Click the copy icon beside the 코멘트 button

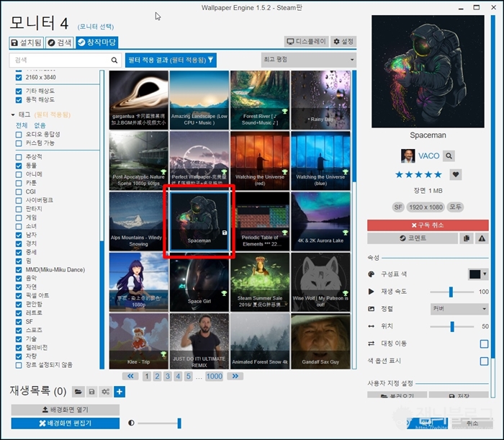click(467, 238)
